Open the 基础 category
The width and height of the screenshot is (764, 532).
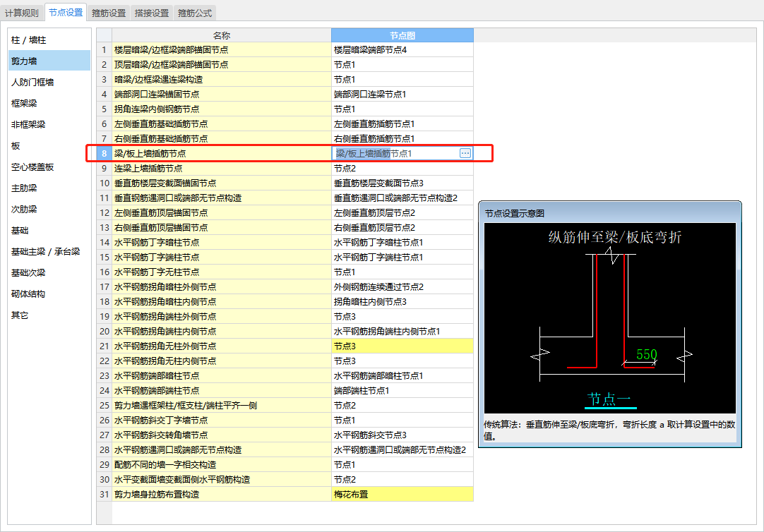click(49, 230)
